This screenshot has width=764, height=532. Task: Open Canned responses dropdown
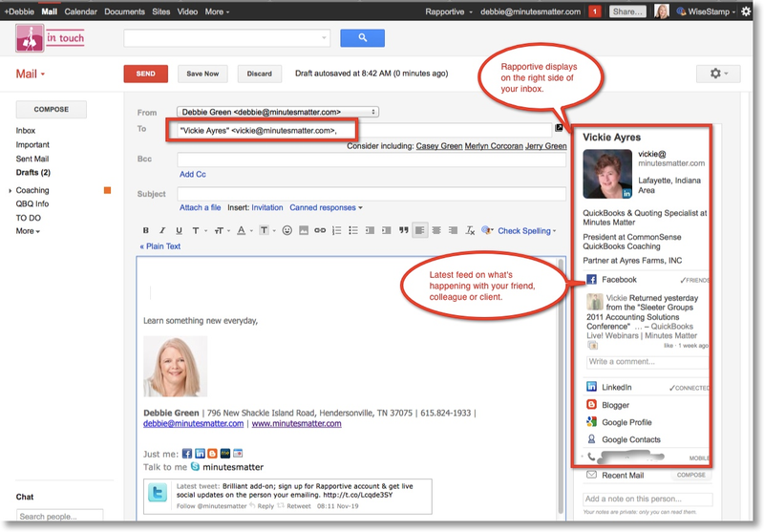click(x=326, y=207)
